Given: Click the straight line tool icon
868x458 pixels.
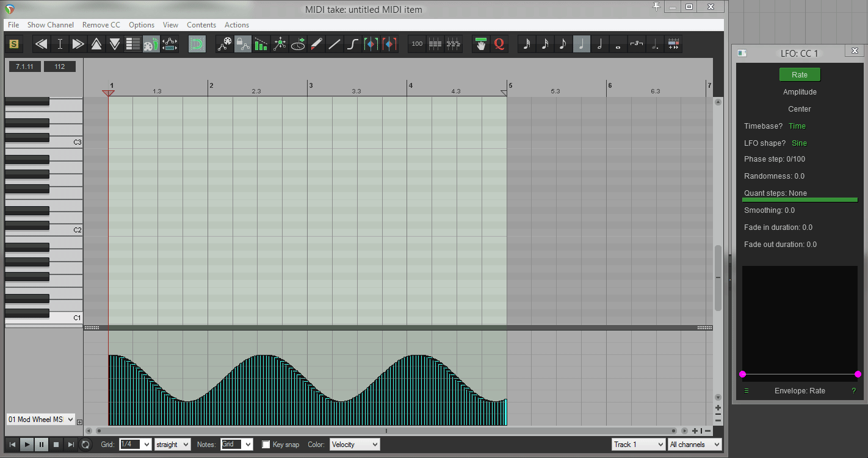Looking at the screenshot, I should pos(334,44).
